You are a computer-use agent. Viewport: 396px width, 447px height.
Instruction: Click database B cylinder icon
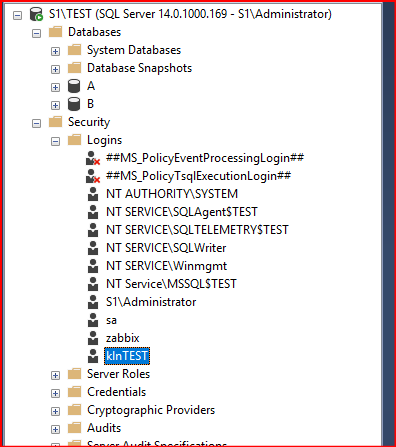pos(74,104)
